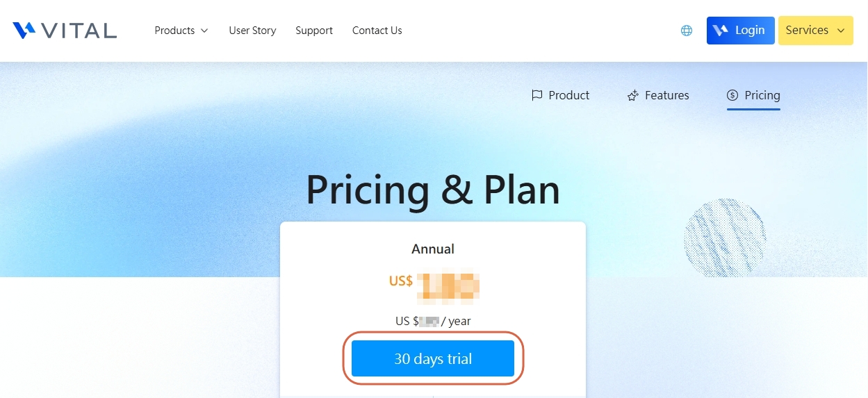Expand the Products chevron arrow
The image size is (868, 398).
204,31
